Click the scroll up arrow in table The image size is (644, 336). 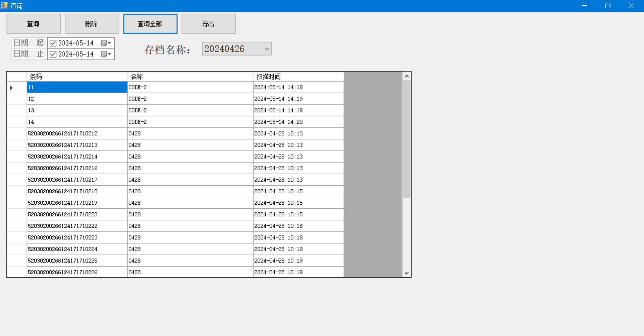tap(407, 76)
